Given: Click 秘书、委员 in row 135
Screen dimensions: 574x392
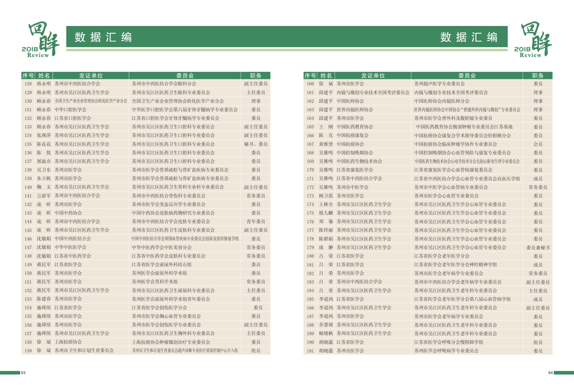Looking at the screenshot, I should (x=256, y=144).
